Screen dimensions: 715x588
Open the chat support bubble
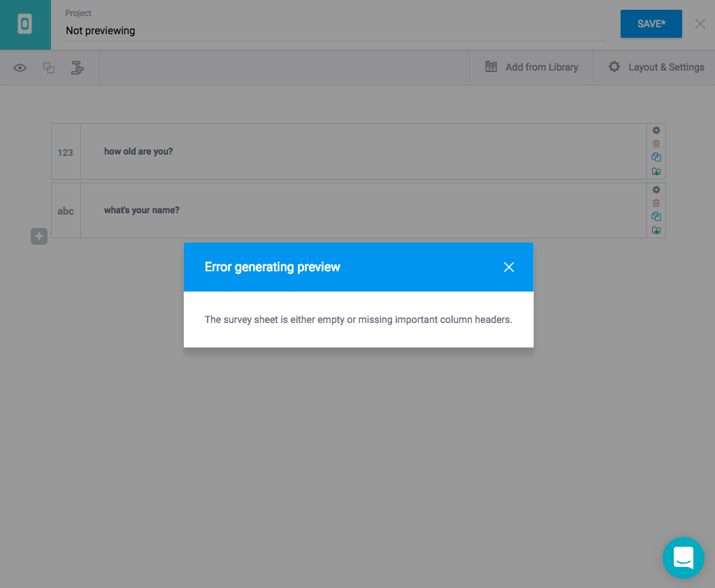pyautogui.click(x=683, y=558)
